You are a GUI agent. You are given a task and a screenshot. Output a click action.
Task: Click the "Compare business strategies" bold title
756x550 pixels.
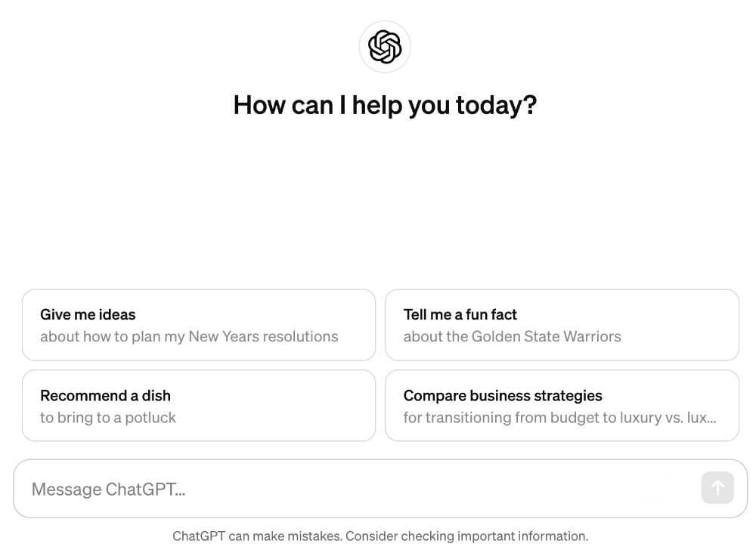pos(503,396)
